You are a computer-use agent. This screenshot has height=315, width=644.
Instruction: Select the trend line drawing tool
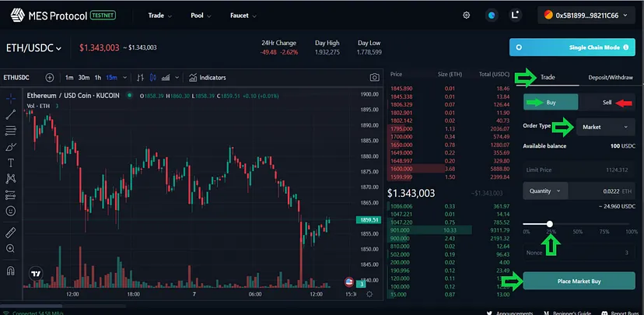(11, 114)
